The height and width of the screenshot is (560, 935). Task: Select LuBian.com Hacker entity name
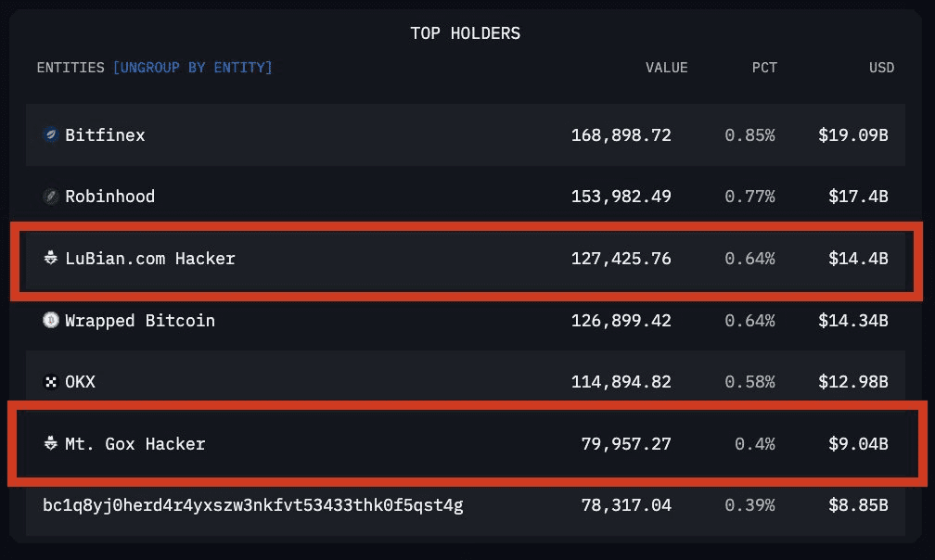pyautogui.click(x=149, y=259)
